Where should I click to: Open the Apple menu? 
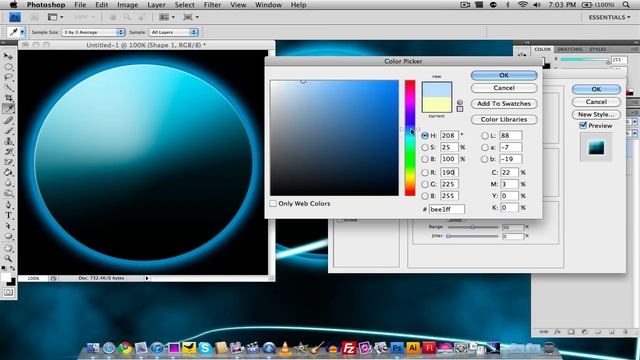[x=13, y=5]
